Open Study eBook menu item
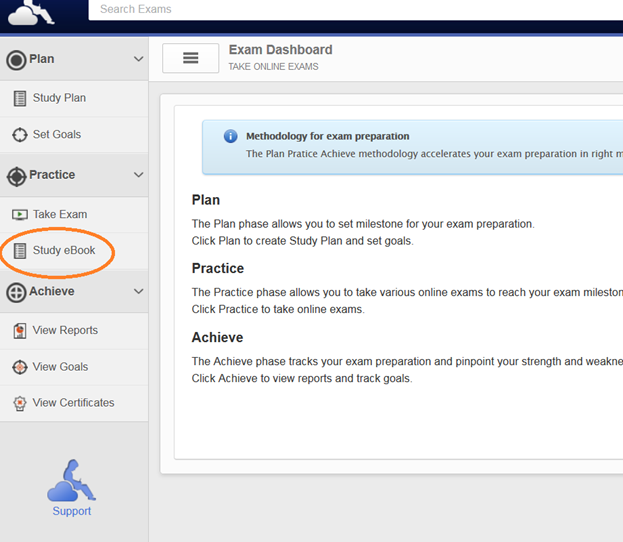 [74, 251]
